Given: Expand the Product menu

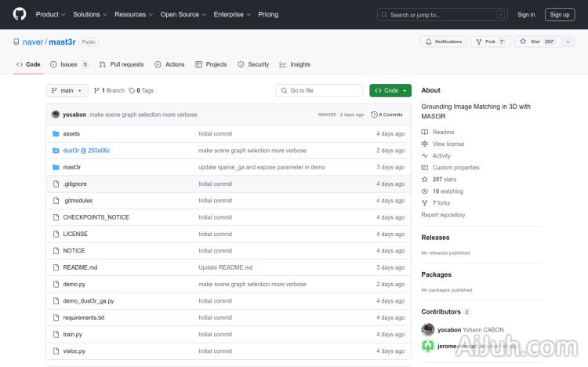Looking at the screenshot, I should click(50, 14).
